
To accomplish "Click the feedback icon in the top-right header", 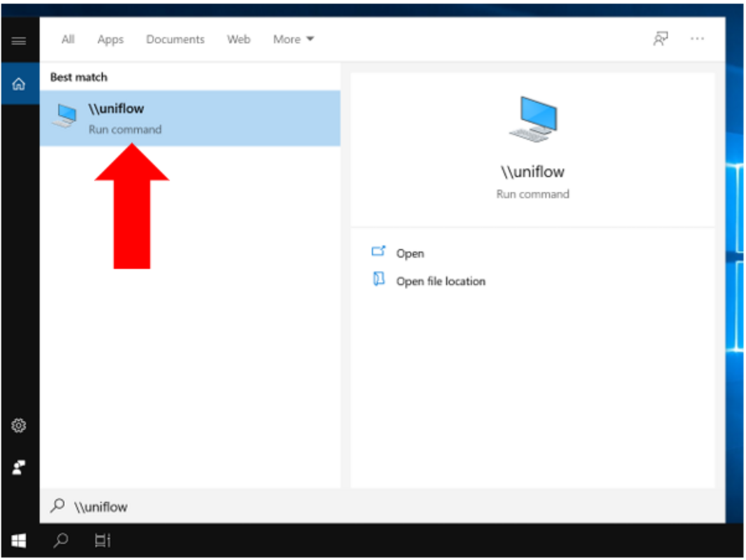I will coord(660,39).
